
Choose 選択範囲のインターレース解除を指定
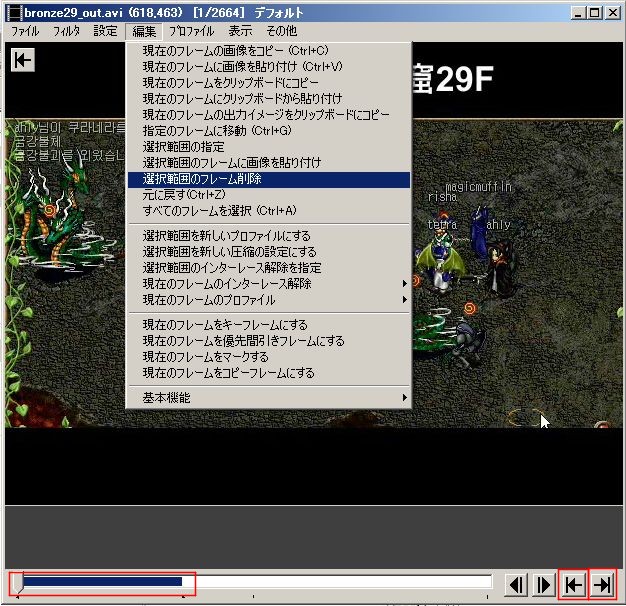click(269, 268)
